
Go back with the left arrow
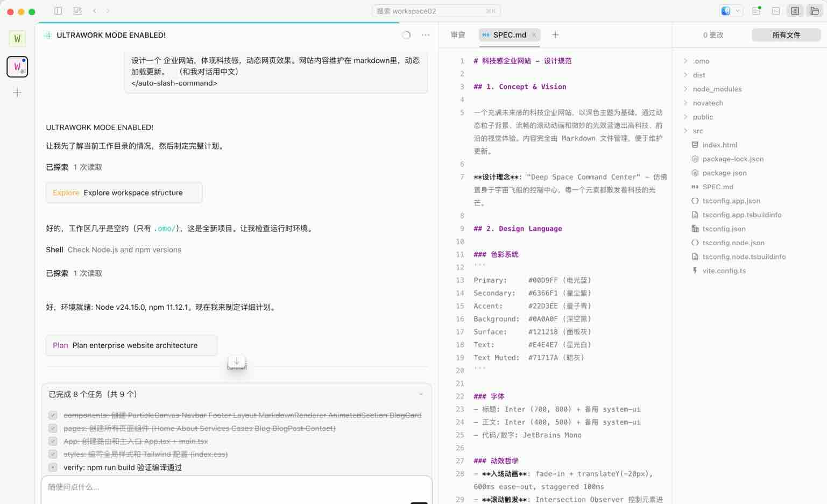(95, 11)
